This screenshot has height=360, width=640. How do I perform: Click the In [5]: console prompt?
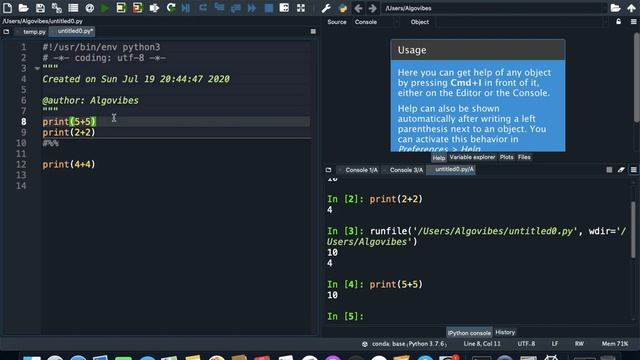coord(345,316)
